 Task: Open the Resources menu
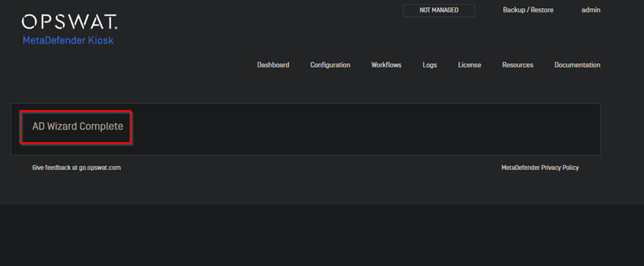[517, 65]
